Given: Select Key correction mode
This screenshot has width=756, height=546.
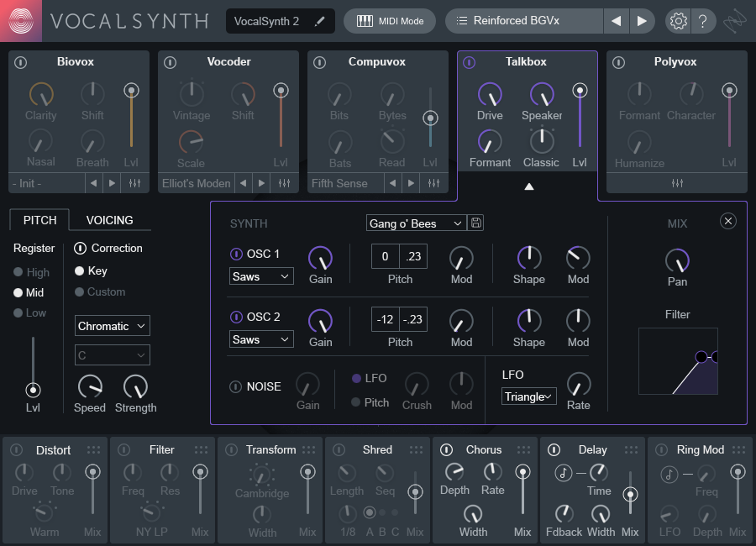Looking at the screenshot, I should coord(91,270).
